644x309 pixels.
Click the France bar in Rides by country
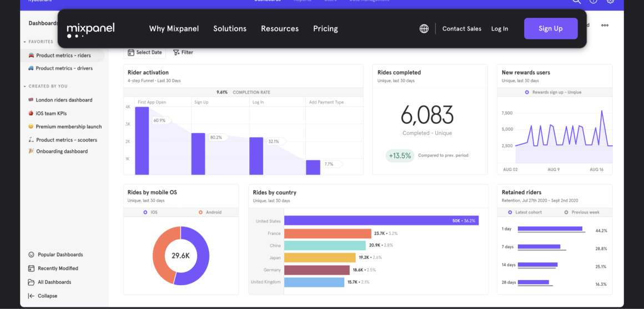tap(328, 234)
